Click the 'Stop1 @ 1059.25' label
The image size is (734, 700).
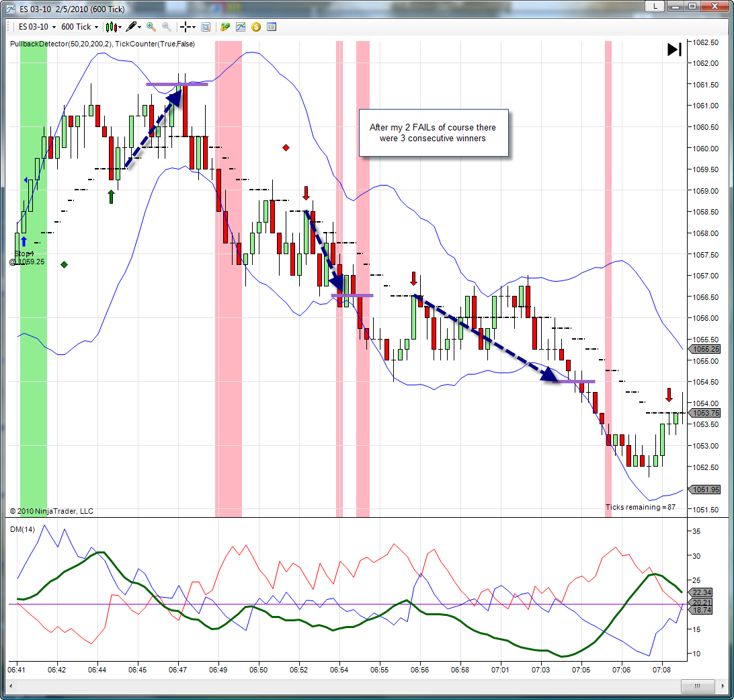(27, 258)
